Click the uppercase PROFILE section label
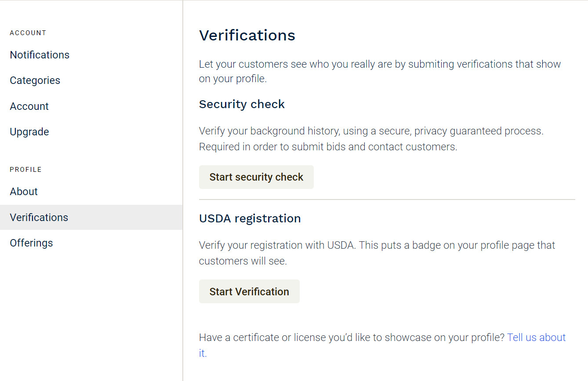Image resolution: width=588 pixels, height=381 pixels. (26, 170)
